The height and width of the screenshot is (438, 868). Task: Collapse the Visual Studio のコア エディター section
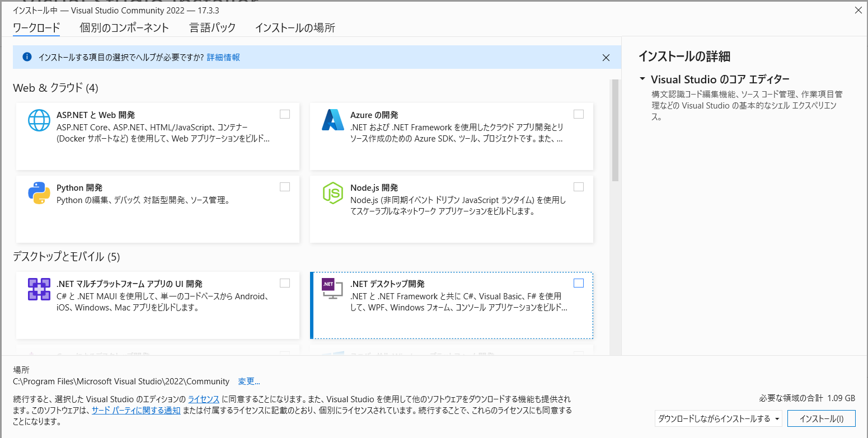[x=642, y=79]
